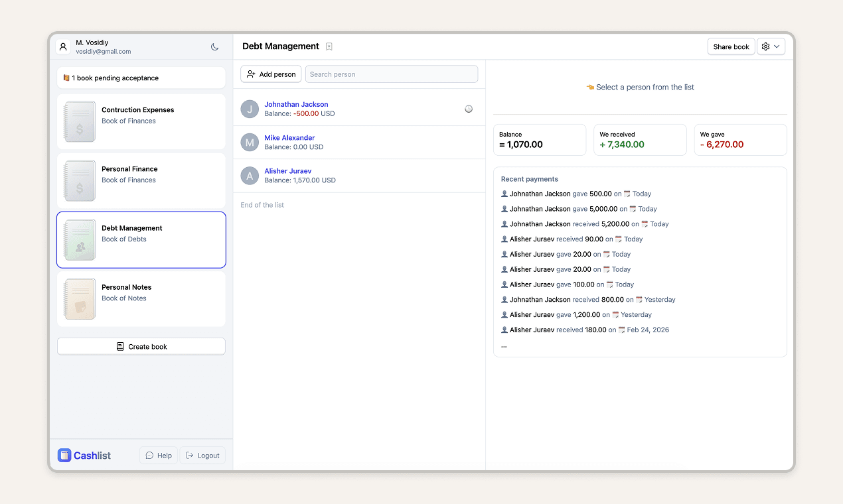Click the Search person input field

[x=391, y=74]
